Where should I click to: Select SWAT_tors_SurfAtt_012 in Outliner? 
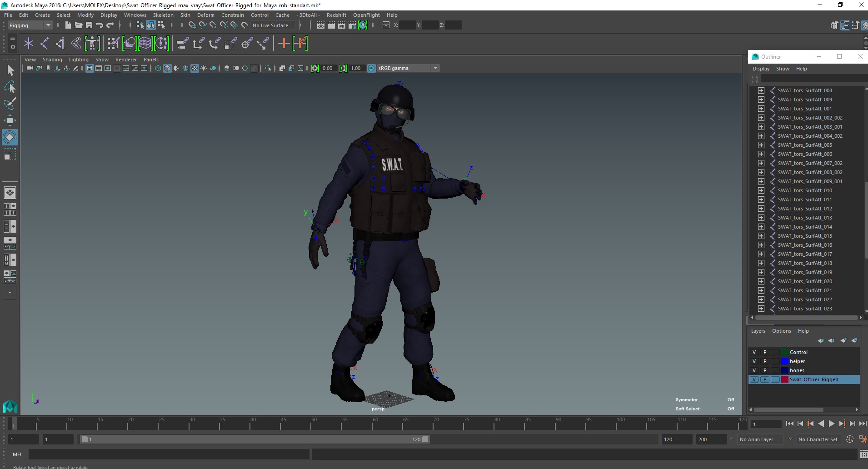point(805,209)
